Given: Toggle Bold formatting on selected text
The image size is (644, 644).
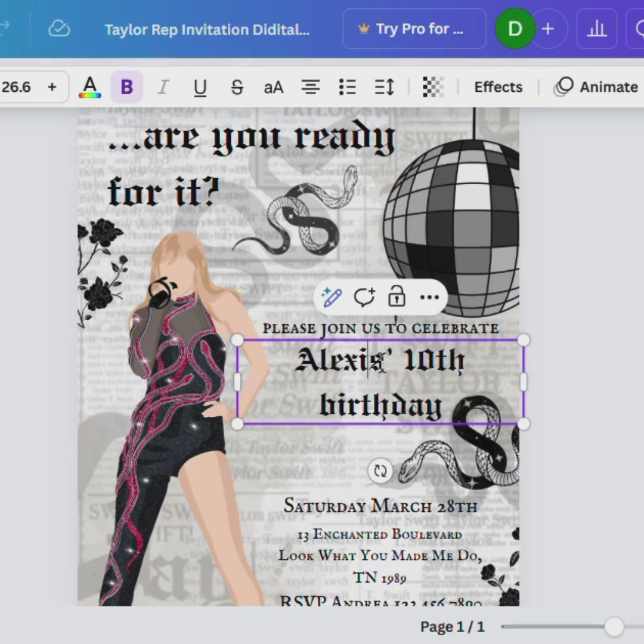Looking at the screenshot, I should [x=126, y=87].
